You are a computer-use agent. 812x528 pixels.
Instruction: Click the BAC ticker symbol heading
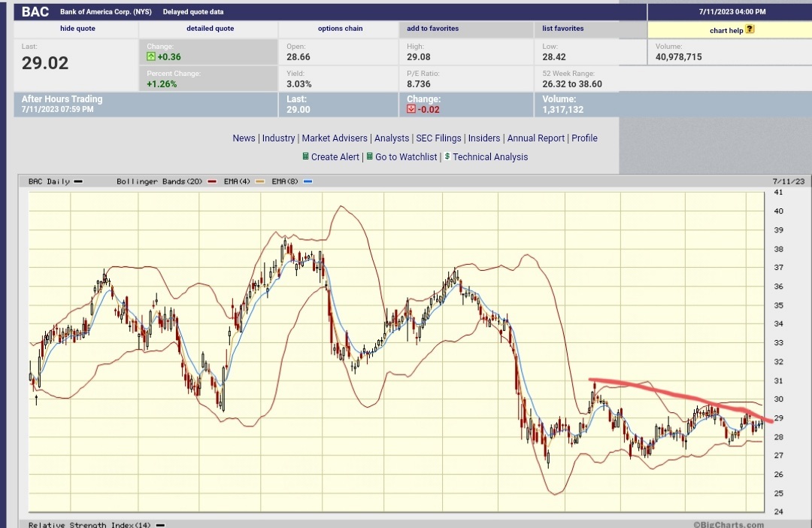35,11
